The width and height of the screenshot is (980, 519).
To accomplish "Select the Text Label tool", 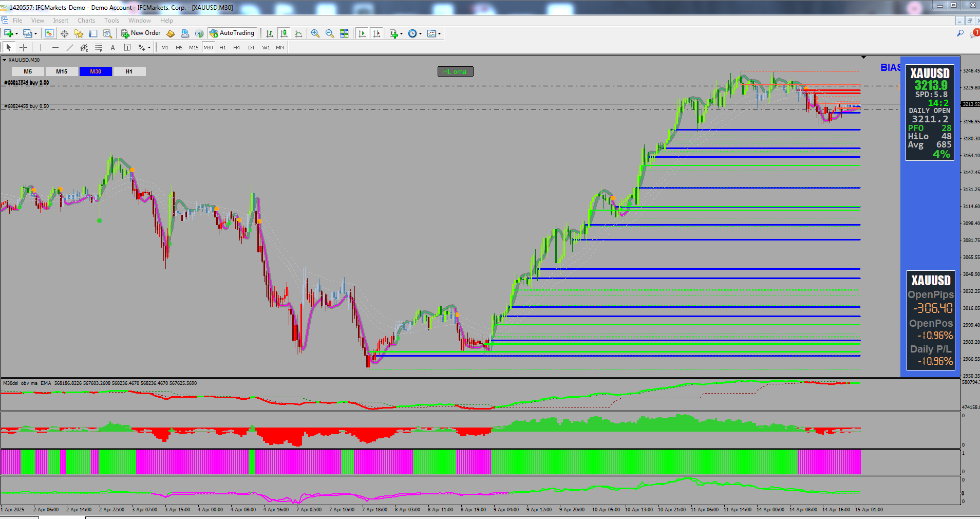I will tap(127, 47).
